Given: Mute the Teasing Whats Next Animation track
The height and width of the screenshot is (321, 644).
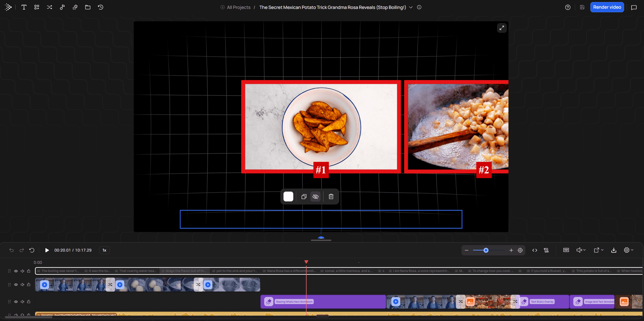Looking at the screenshot, I should 22,302.
